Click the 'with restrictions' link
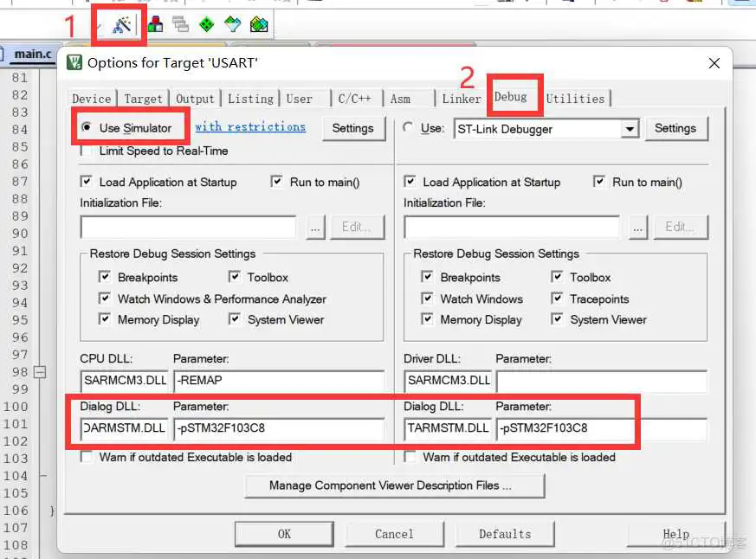Image resolution: width=756 pixels, height=559 pixels. pyautogui.click(x=250, y=126)
